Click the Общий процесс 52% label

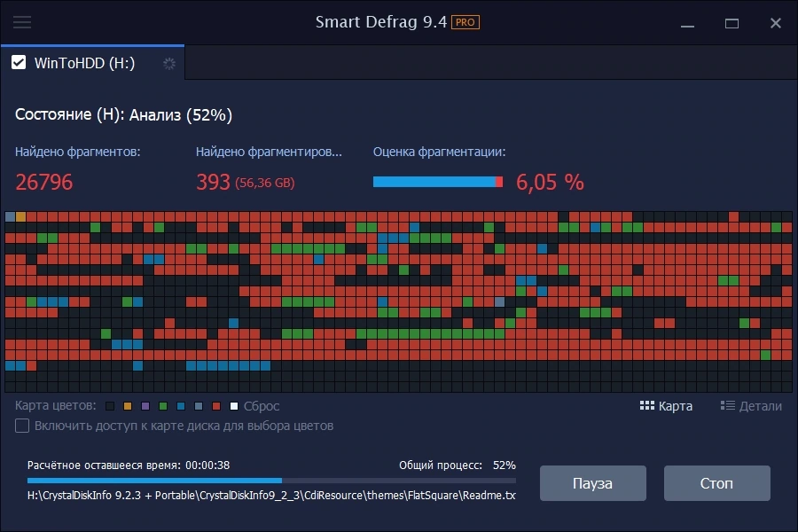[457, 465]
